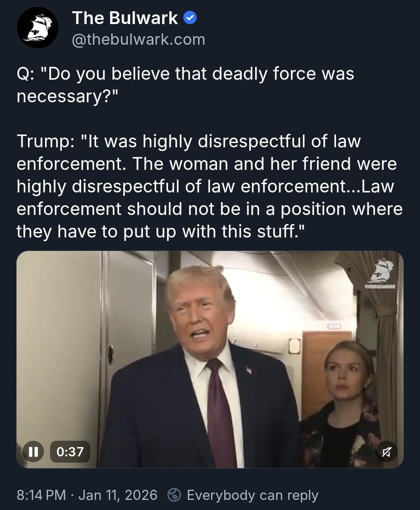The width and height of the screenshot is (420, 510).
Task: Pause the video with the pause button
Action: (x=33, y=451)
